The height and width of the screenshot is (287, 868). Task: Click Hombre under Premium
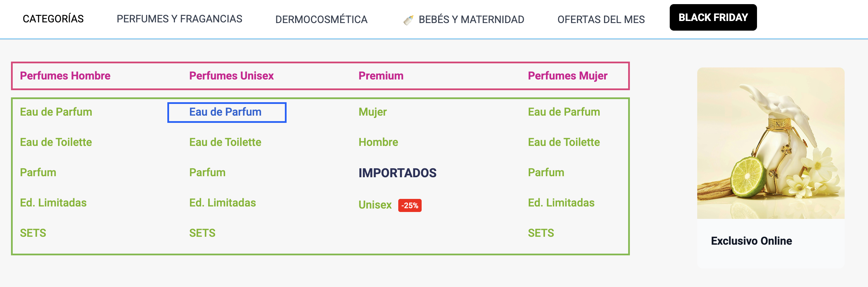[x=378, y=142]
